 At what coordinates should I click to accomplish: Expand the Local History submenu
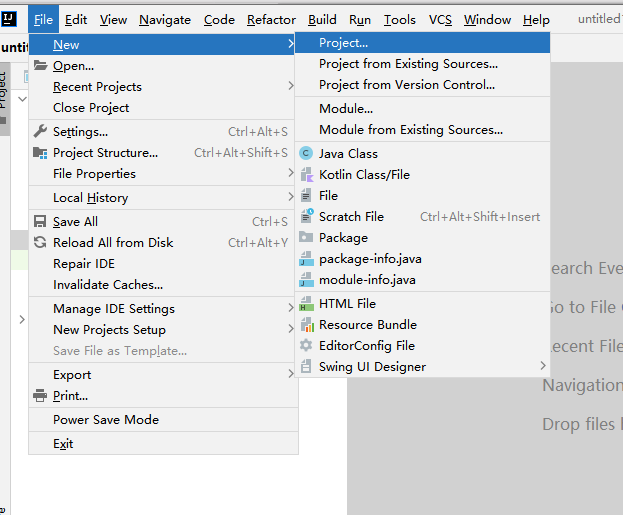pos(90,198)
